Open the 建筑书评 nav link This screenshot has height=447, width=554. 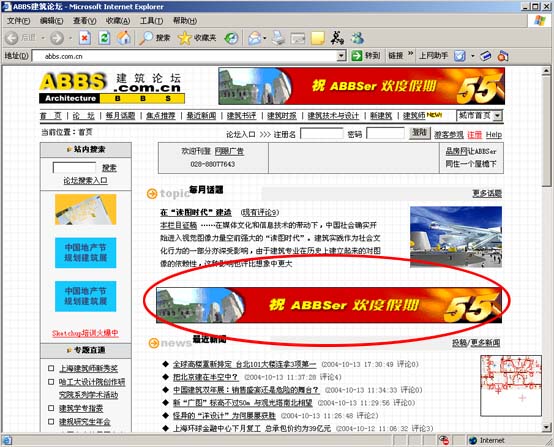241,116
